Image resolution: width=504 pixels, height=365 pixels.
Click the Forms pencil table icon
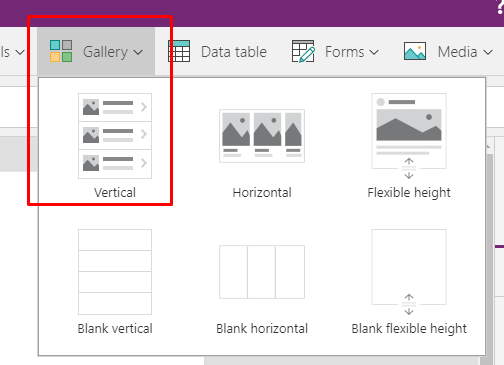pos(303,51)
